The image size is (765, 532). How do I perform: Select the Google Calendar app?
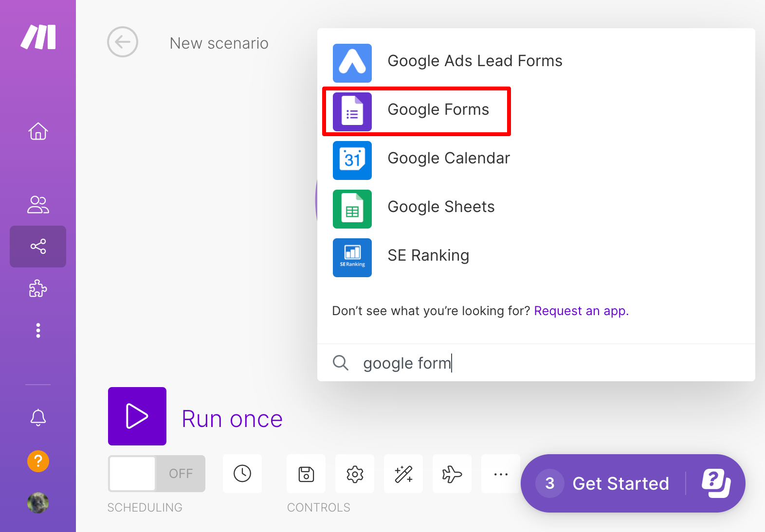pyautogui.click(x=536, y=160)
